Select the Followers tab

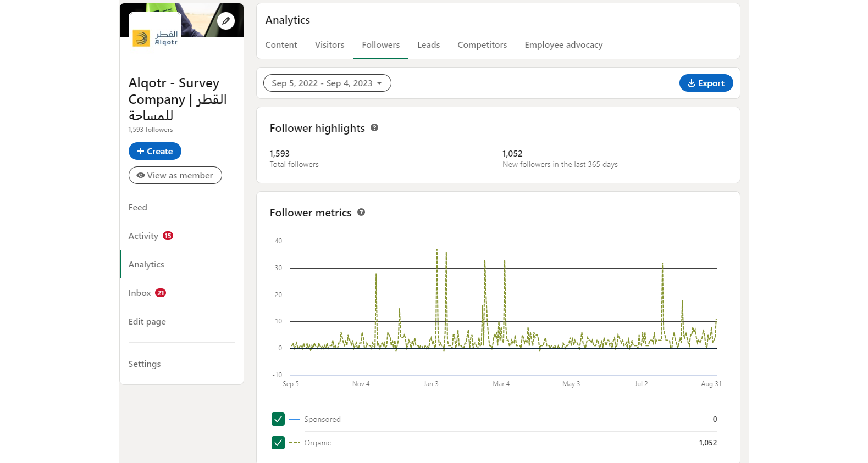pos(381,45)
